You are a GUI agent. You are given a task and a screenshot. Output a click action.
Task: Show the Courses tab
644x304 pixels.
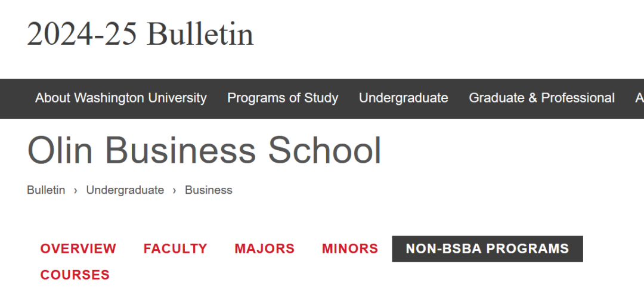[75, 275]
